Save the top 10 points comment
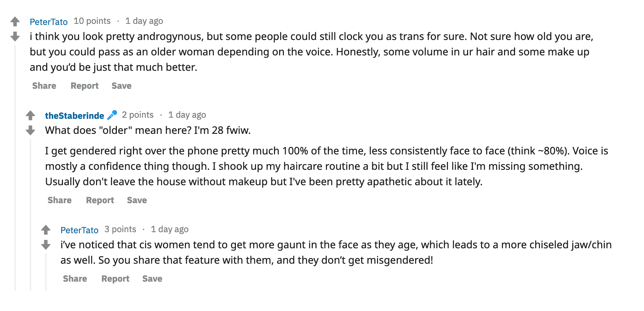The height and width of the screenshot is (311, 644). click(x=122, y=86)
